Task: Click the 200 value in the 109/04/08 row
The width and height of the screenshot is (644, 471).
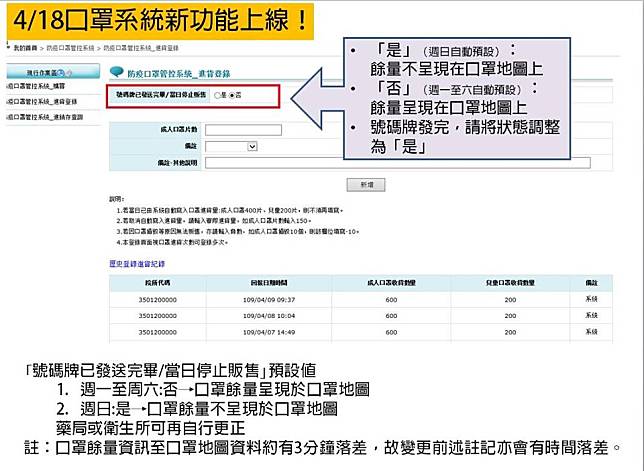Action: (510, 316)
